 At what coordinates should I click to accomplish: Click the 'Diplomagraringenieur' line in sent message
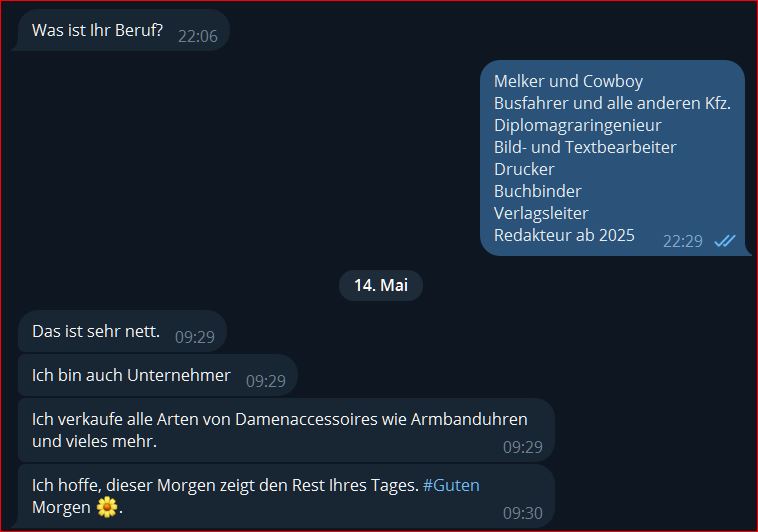578,125
